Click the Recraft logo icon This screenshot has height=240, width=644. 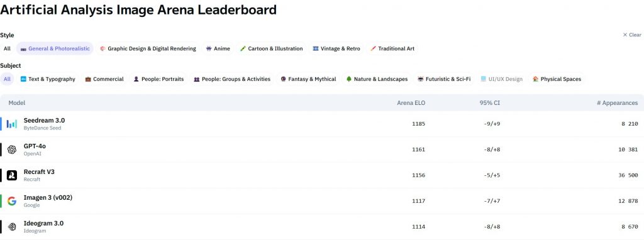tap(12, 175)
